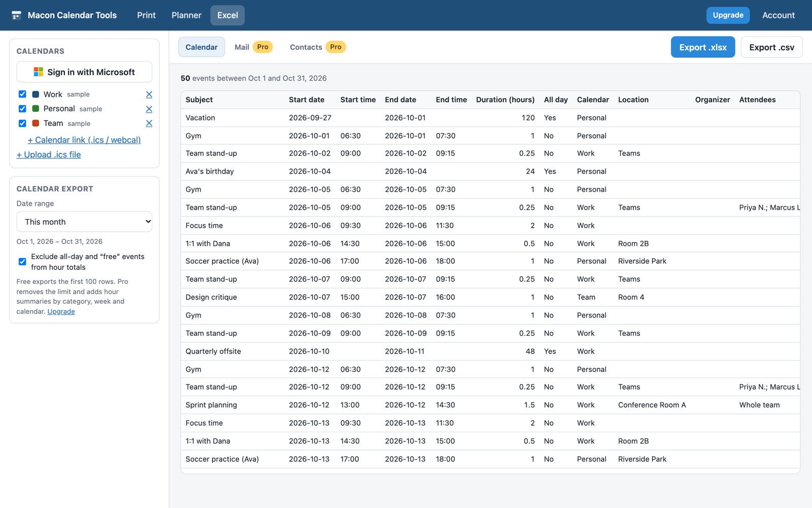Click Upload .ics file link
812x508 pixels.
point(49,154)
